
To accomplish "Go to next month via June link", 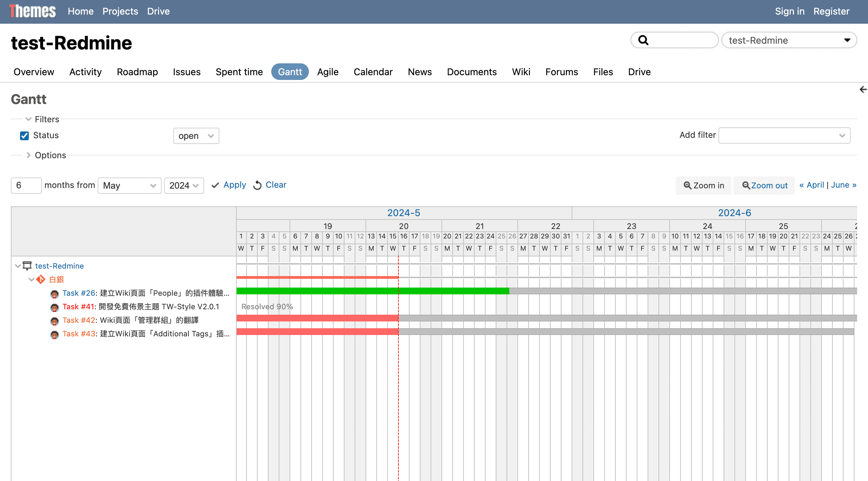I will pos(843,185).
